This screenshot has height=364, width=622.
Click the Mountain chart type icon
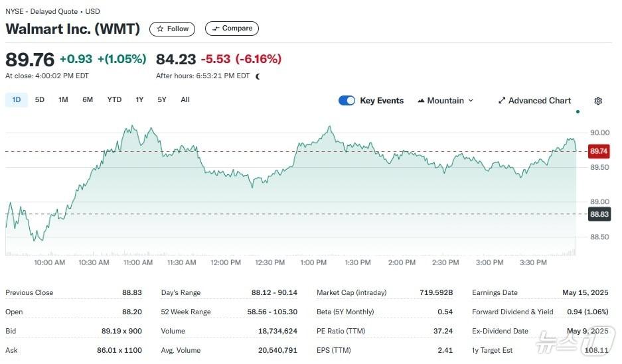click(421, 101)
